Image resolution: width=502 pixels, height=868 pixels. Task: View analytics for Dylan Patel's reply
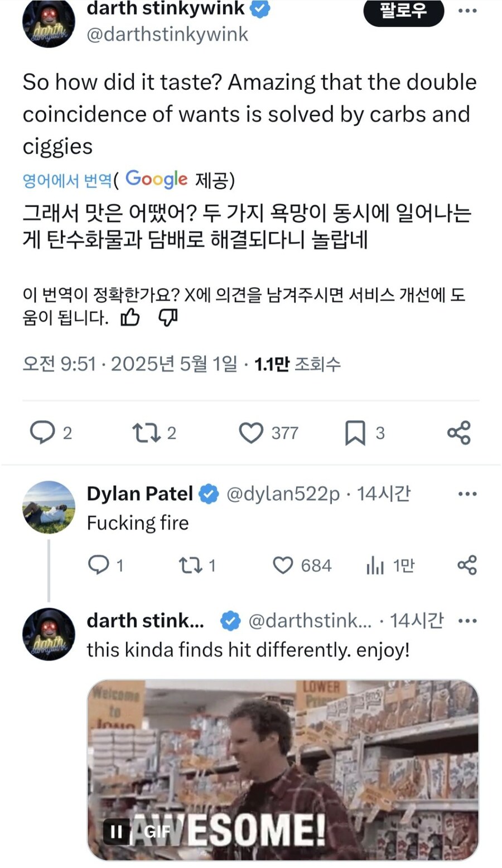[375, 566]
